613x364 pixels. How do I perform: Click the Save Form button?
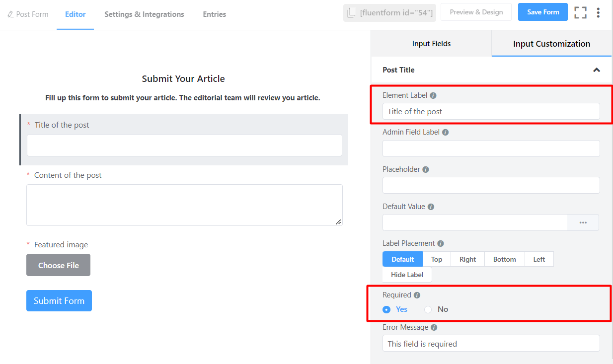543,12
